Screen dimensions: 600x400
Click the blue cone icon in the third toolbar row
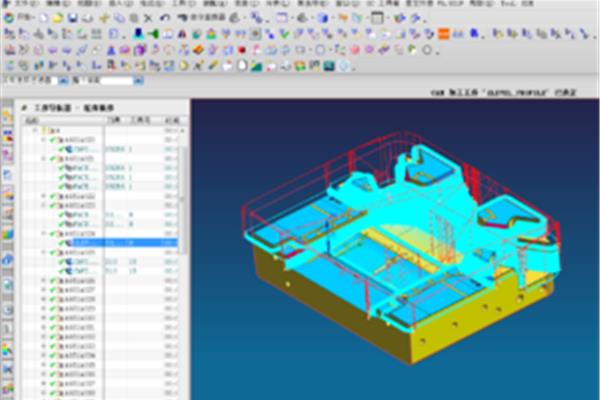pos(111,50)
